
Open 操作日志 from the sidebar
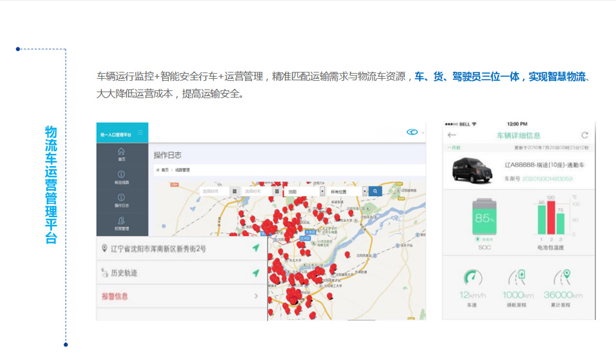tap(121, 200)
